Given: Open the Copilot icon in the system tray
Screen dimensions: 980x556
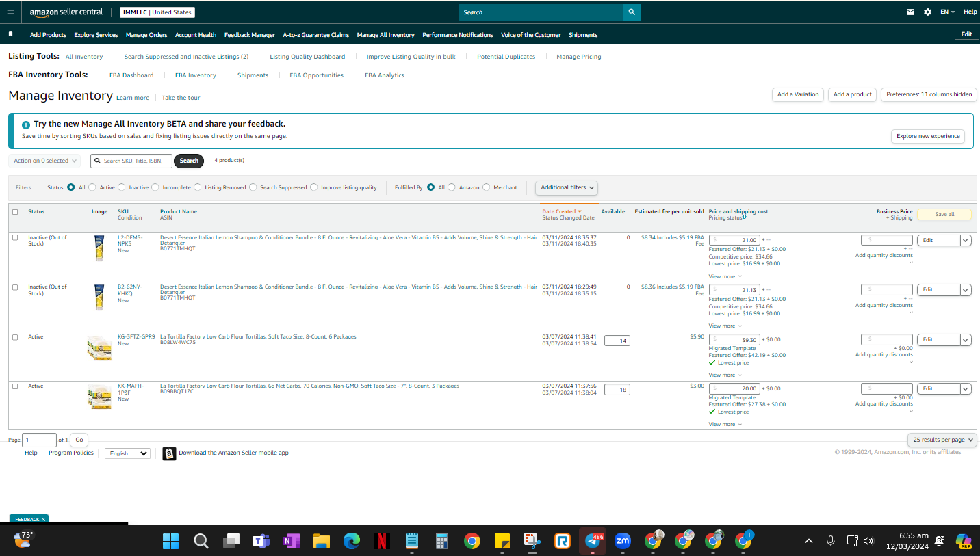Looking at the screenshot, I should (964, 542).
